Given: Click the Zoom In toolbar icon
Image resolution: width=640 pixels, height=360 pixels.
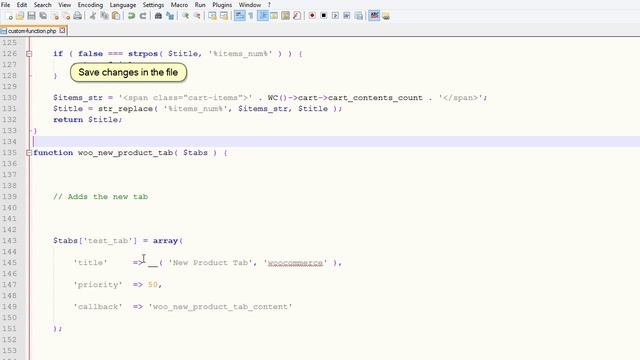Looking at the screenshot, I should tap(185, 16).
